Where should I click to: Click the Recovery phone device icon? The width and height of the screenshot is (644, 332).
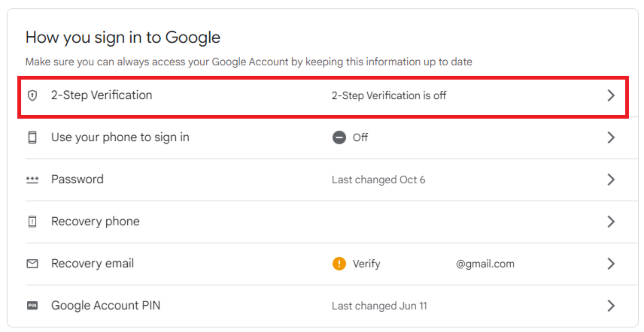click(32, 221)
